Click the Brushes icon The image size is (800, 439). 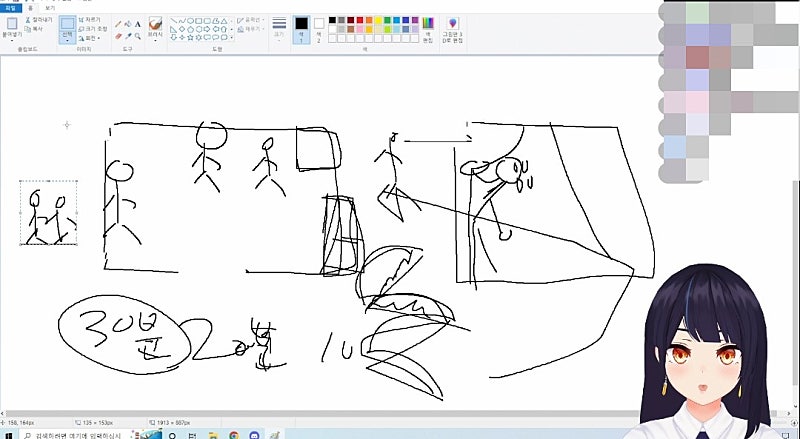click(155, 23)
